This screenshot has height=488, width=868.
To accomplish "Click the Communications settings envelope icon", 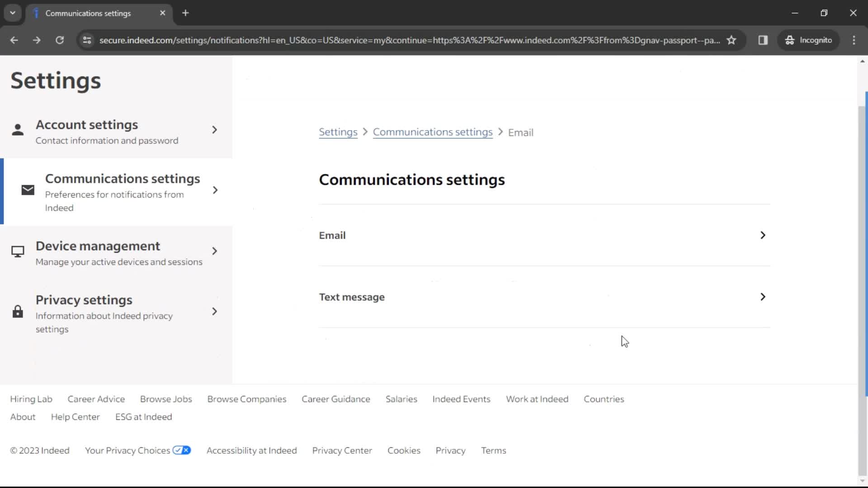I will coord(28,189).
